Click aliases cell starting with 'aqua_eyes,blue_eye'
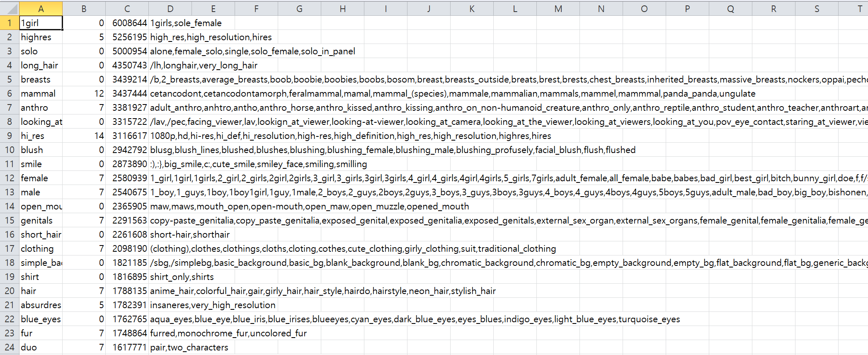This screenshot has height=355, width=868. [x=415, y=319]
